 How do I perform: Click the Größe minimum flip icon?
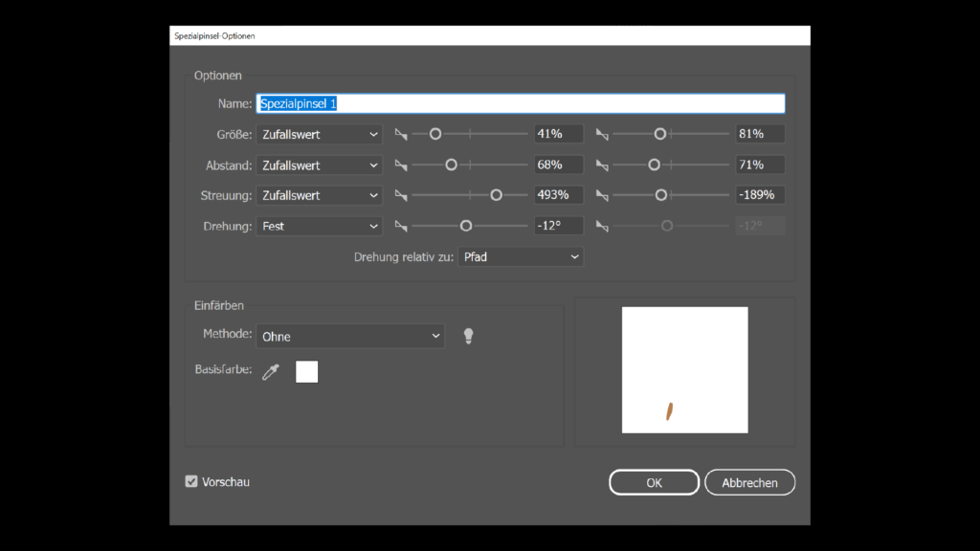401,134
